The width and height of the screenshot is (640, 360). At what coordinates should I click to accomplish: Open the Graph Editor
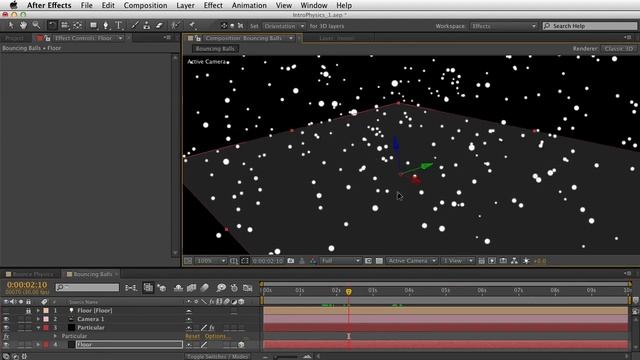[x=247, y=288]
